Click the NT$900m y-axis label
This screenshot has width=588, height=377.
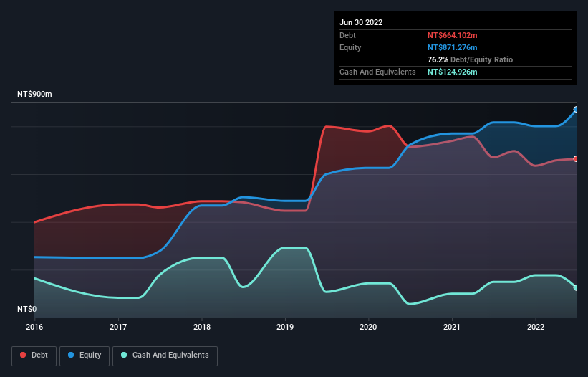point(34,94)
